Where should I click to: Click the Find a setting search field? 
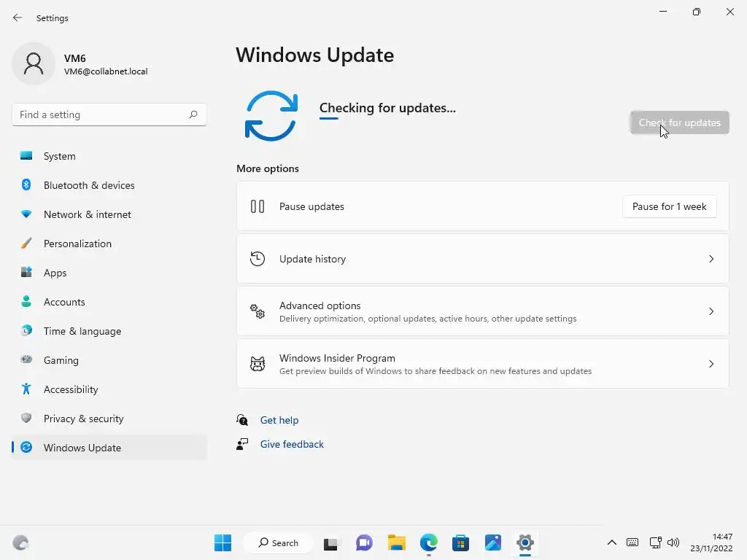click(x=109, y=114)
